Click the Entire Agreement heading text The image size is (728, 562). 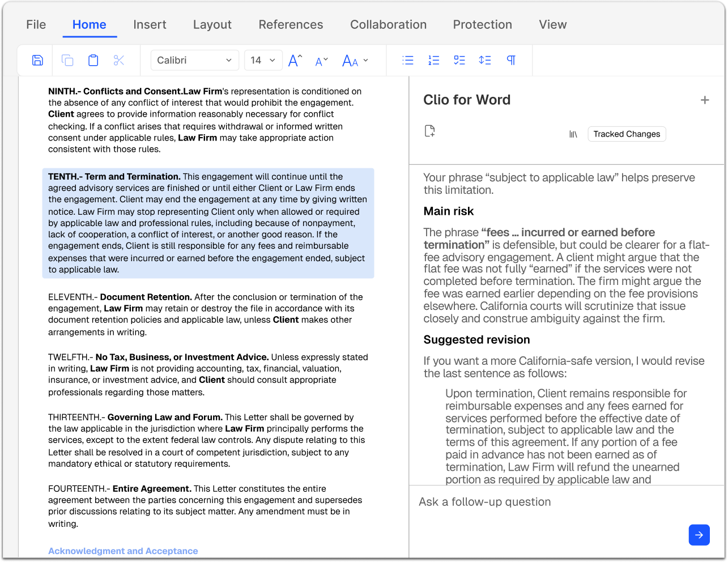coord(152,488)
